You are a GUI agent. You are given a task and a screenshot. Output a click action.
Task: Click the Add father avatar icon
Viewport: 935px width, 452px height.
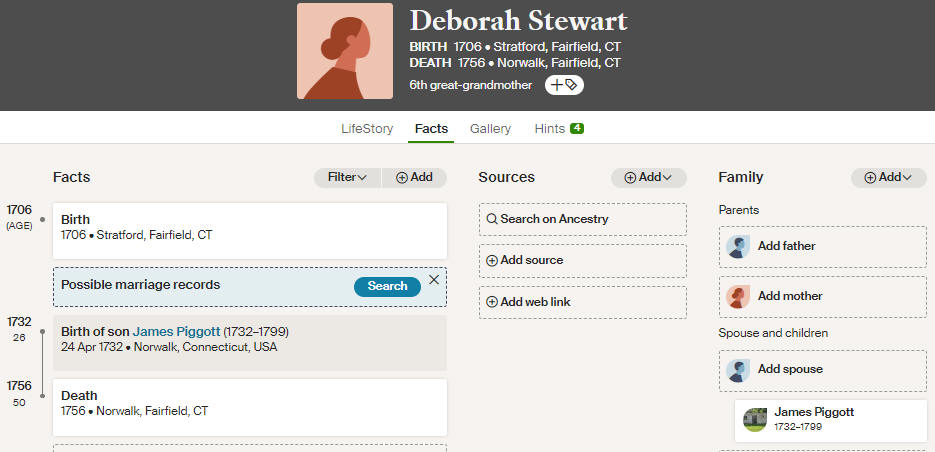(x=738, y=246)
